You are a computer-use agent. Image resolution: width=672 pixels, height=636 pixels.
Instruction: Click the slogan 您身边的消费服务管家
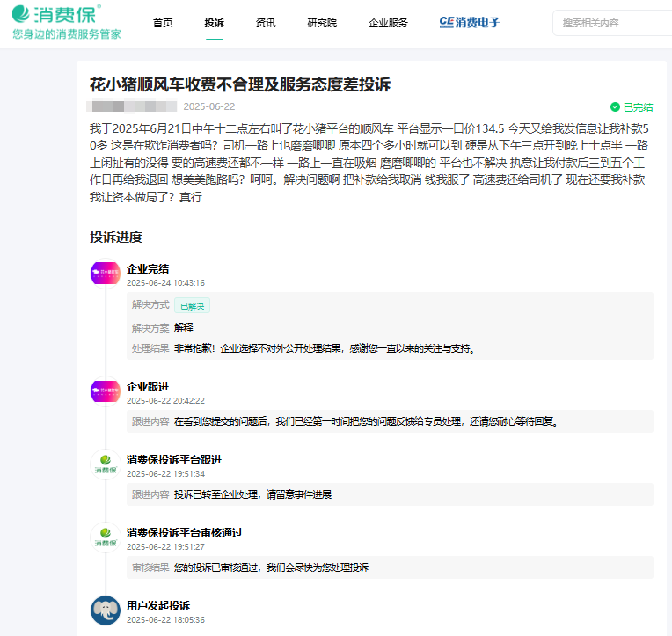pyautogui.click(x=67, y=34)
